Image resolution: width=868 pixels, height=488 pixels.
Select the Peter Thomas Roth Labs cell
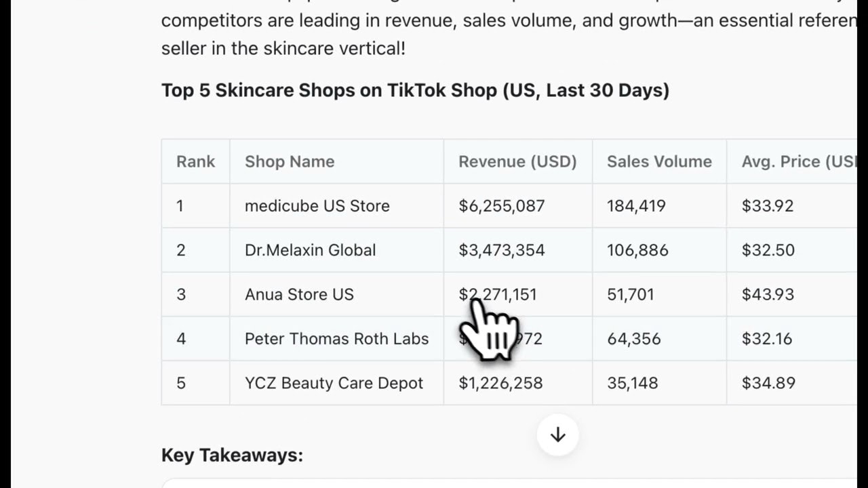[x=336, y=338]
